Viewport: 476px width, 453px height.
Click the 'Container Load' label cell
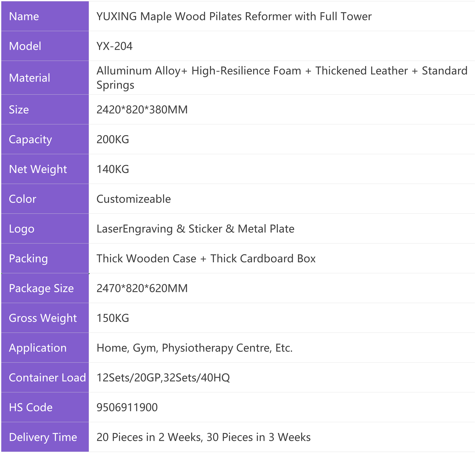pyautogui.click(x=45, y=377)
